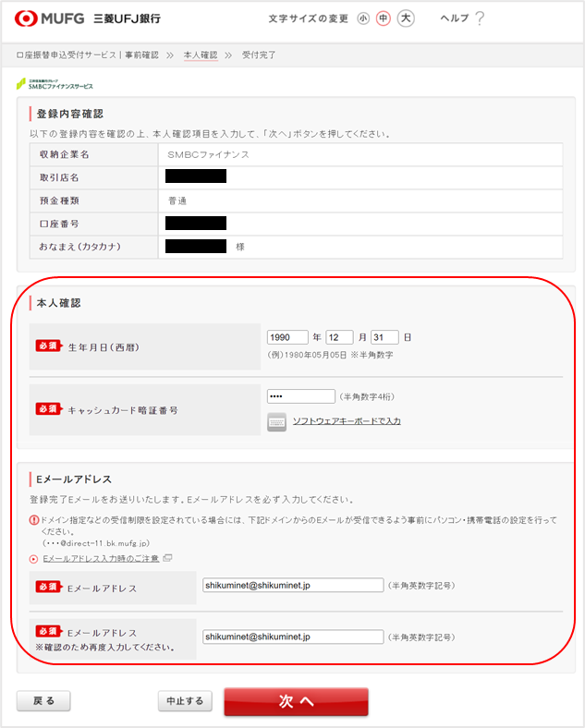The image size is (585, 728).
Task: Set font size to large (大)
Action: pos(405,18)
